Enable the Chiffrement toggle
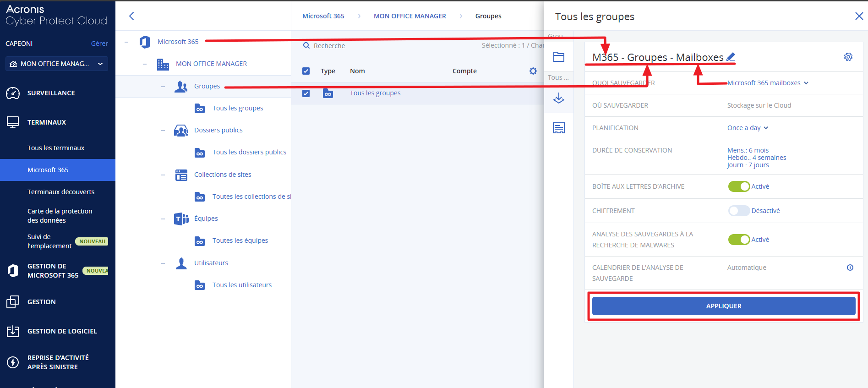 click(739, 211)
